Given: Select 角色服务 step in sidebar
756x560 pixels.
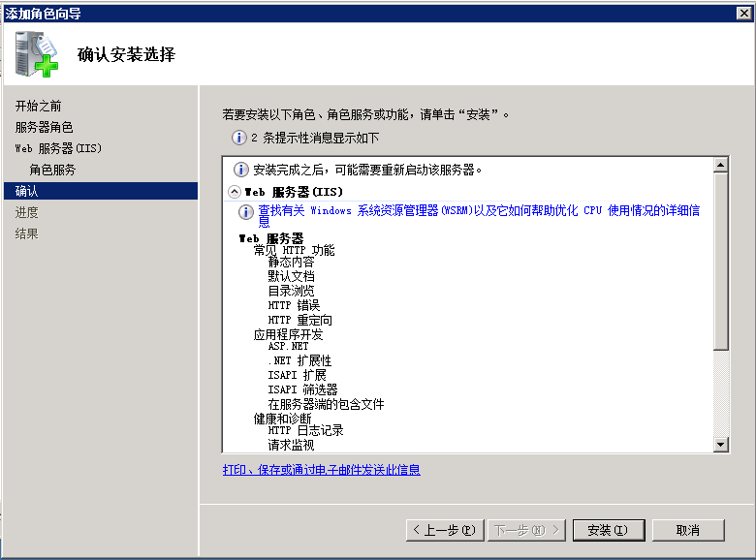Looking at the screenshot, I should coord(52,170).
